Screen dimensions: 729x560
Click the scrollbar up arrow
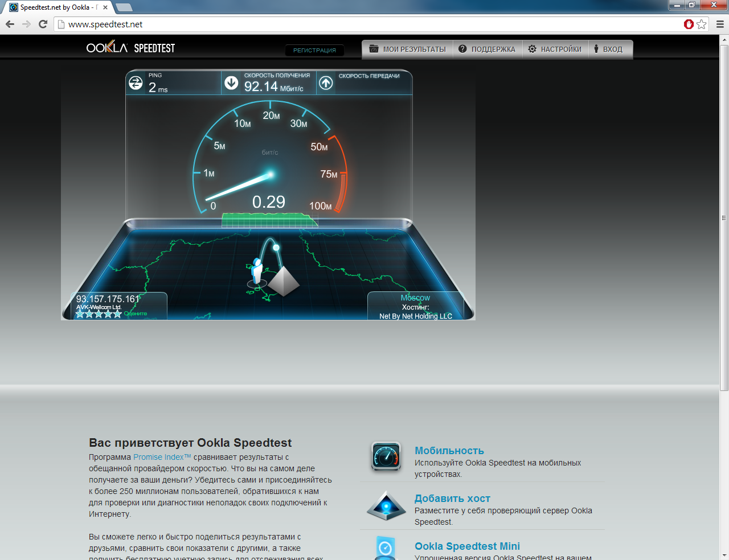click(x=724, y=39)
